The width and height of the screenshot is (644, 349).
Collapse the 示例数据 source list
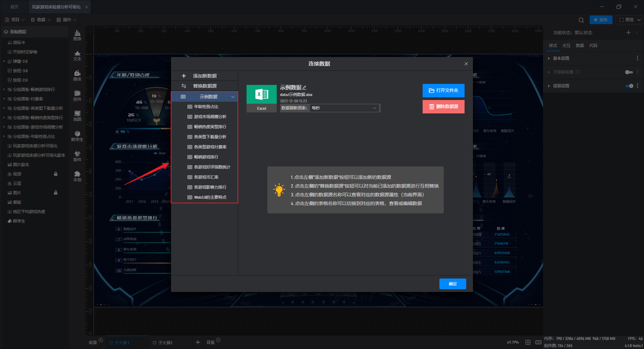[x=233, y=97]
